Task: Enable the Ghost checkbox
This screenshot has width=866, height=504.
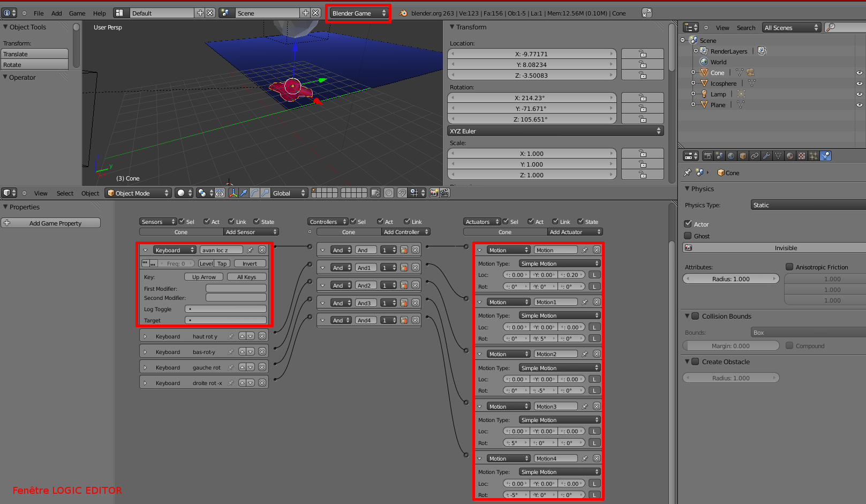Action: coord(688,236)
